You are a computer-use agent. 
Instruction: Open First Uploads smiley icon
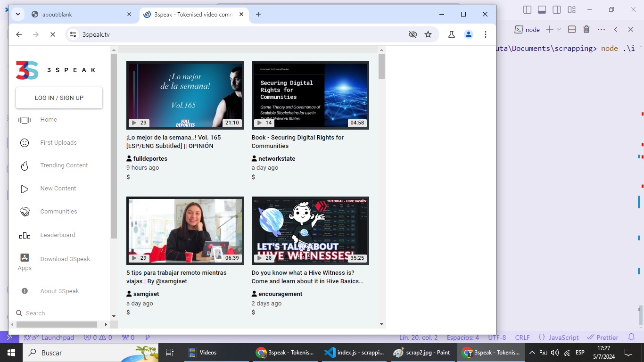click(25, 143)
